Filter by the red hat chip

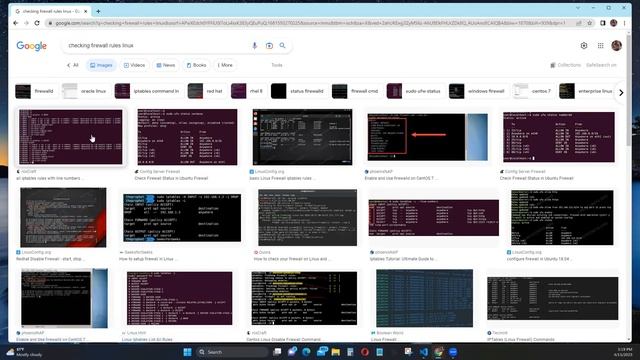pos(206,91)
